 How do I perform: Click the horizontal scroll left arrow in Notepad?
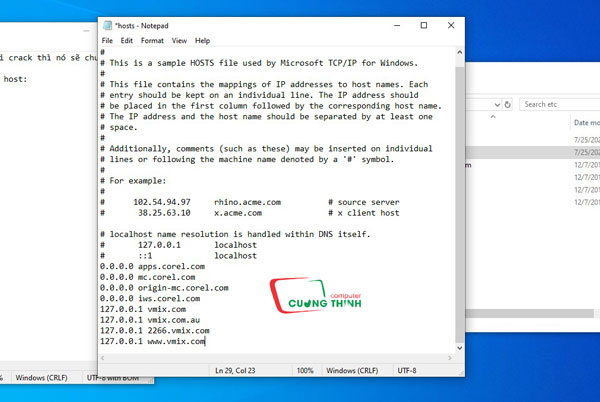[x=103, y=358]
